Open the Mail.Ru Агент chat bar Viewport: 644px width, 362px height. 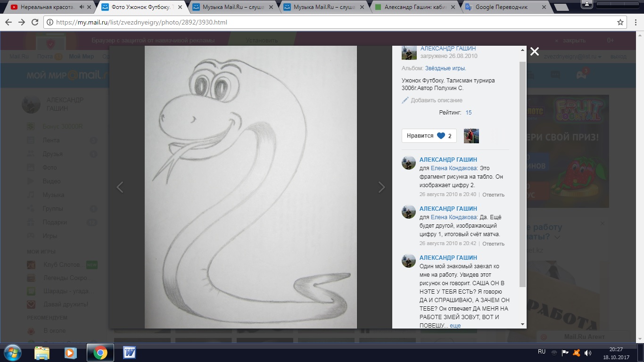tap(584, 337)
